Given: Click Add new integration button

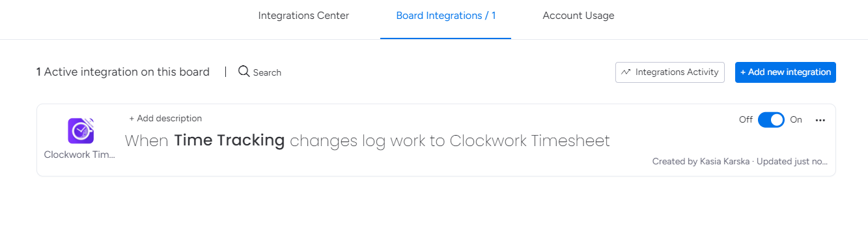Looking at the screenshot, I should click(785, 72).
